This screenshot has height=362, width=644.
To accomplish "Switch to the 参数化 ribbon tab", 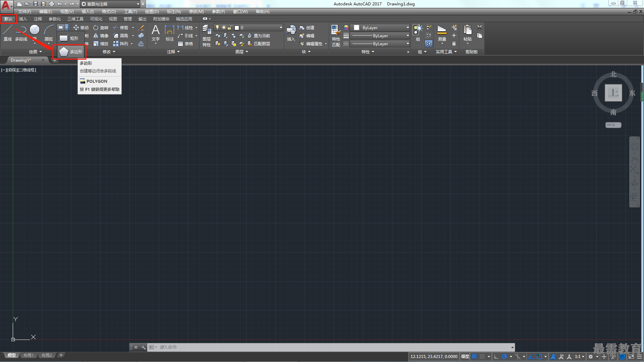I will (x=55, y=19).
